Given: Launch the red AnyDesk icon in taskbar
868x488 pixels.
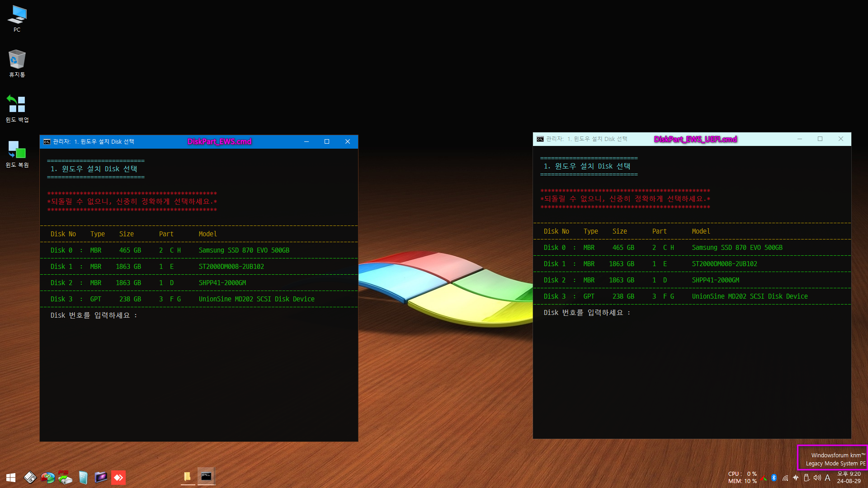Looking at the screenshot, I should [118, 477].
